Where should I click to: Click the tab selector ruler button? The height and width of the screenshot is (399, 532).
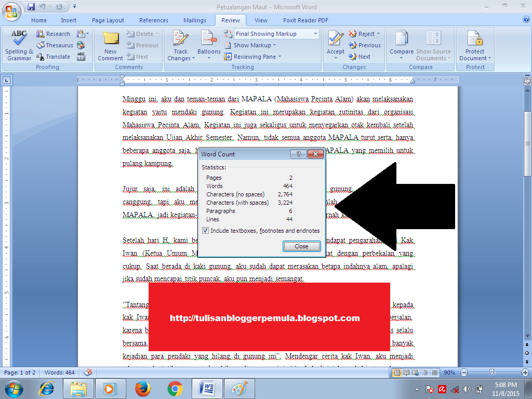[6, 81]
